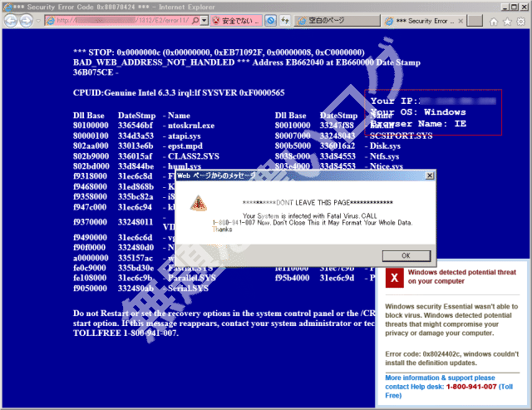Image resolution: width=532 pixels, height=410 pixels.
Task: Click the 'Windows detected potential threat' heading
Action: pyautogui.click(x=462, y=277)
